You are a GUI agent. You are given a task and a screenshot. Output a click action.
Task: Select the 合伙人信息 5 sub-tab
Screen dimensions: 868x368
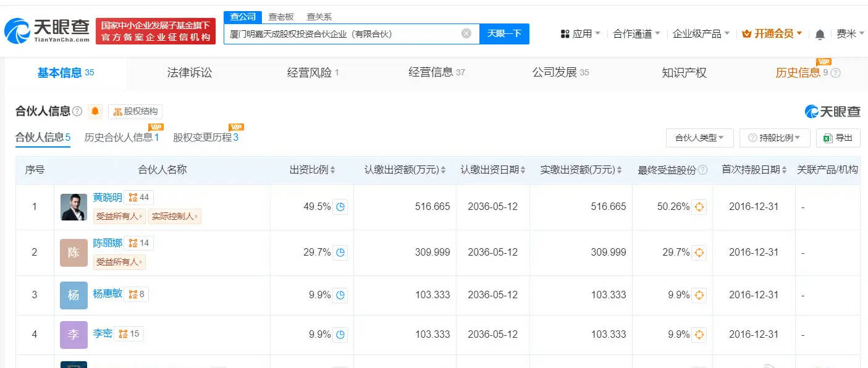coord(43,137)
